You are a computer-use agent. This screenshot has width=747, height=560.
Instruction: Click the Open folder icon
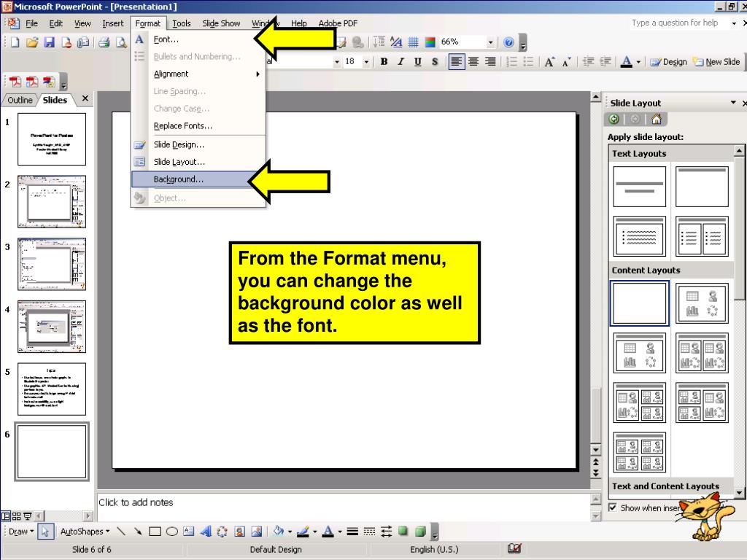(x=32, y=42)
